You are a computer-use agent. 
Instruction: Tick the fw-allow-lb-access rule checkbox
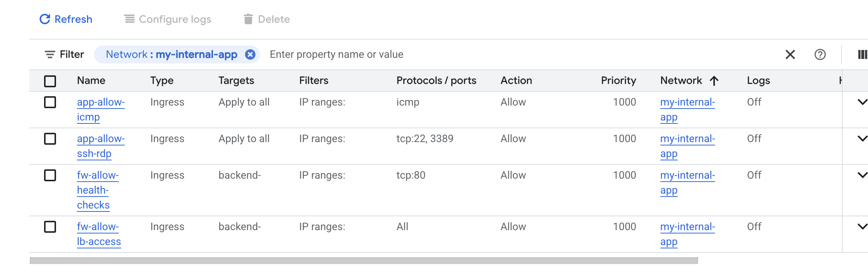pyautogui.click(x=50, y=227)
